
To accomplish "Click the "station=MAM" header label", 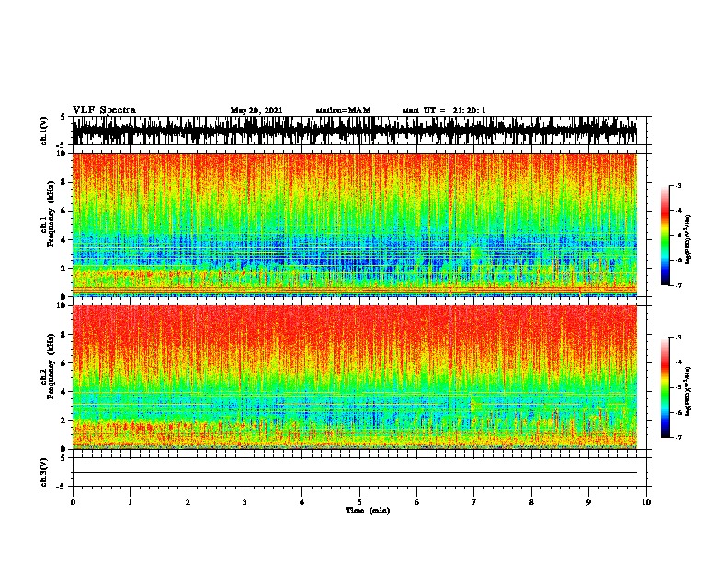I will tap(343, 110).
